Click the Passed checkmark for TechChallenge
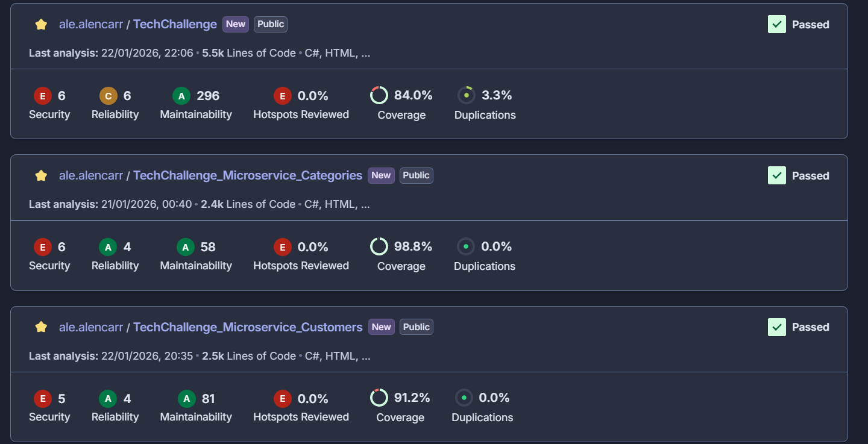868x444 pixels. click(777, 25)
